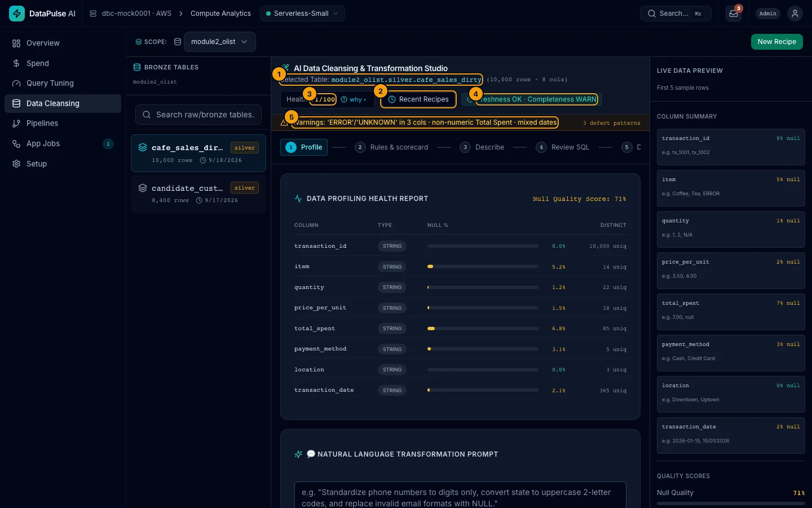Open the Describe step tab
The image size is (812, 508).
pos(482,147)
